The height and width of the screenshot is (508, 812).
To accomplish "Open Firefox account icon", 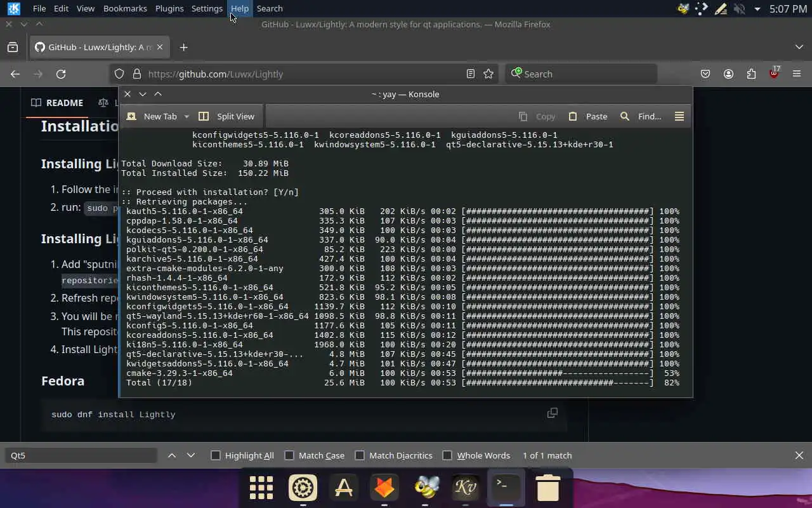I will tap(728, 74).
